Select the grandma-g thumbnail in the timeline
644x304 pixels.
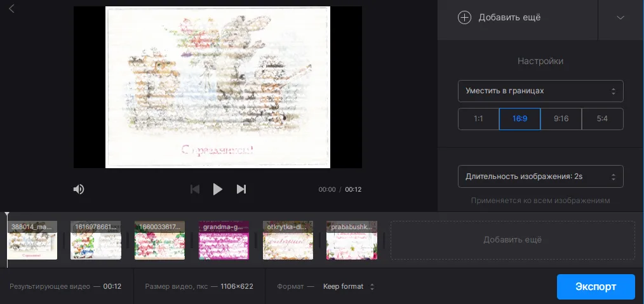click(224, 241)
